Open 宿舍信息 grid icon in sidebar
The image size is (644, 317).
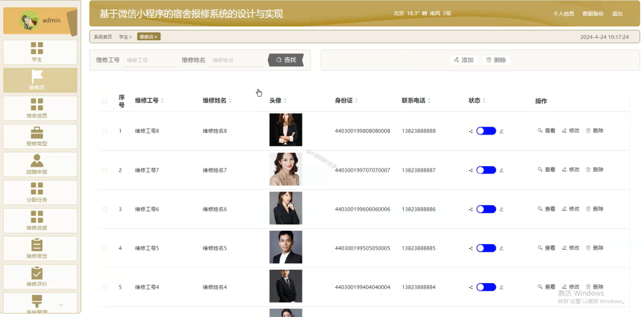37,104
